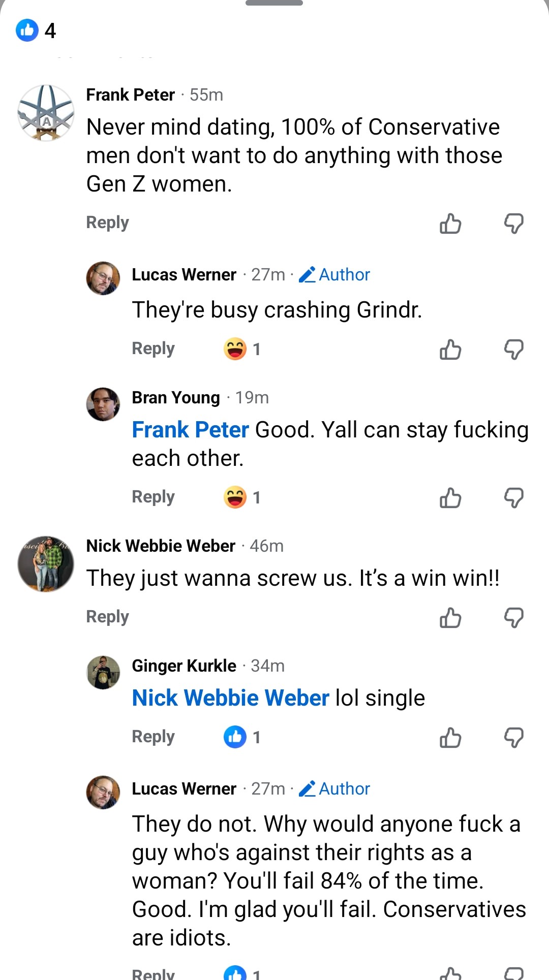The image size is (549, 980).
Task: Thumbs up Ginger Kurkle's 'lol single' reply
Action: [450, 737]
